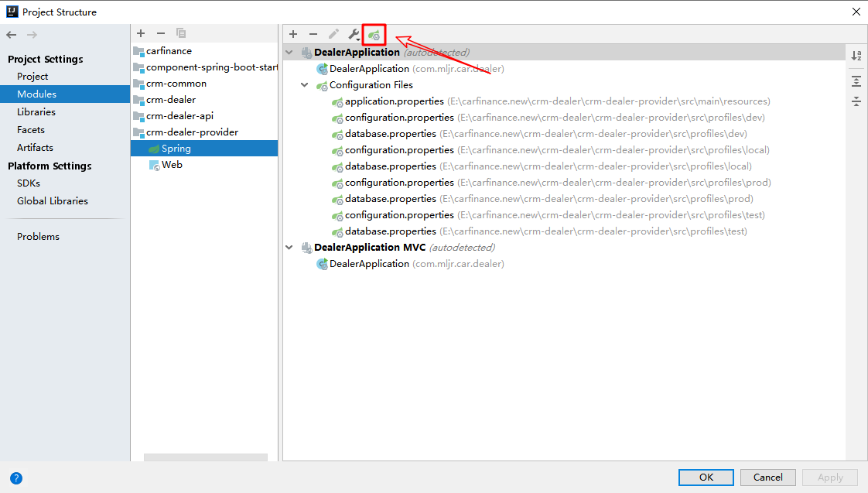Select the Web facet under crm-dealer-provider
This screenshot has width=868, height=493.
[172, 165]
